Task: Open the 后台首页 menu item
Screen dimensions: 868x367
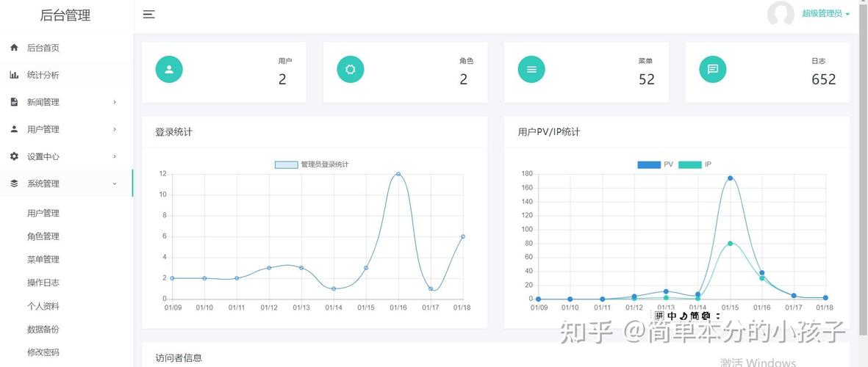Action: coord(66,48)
